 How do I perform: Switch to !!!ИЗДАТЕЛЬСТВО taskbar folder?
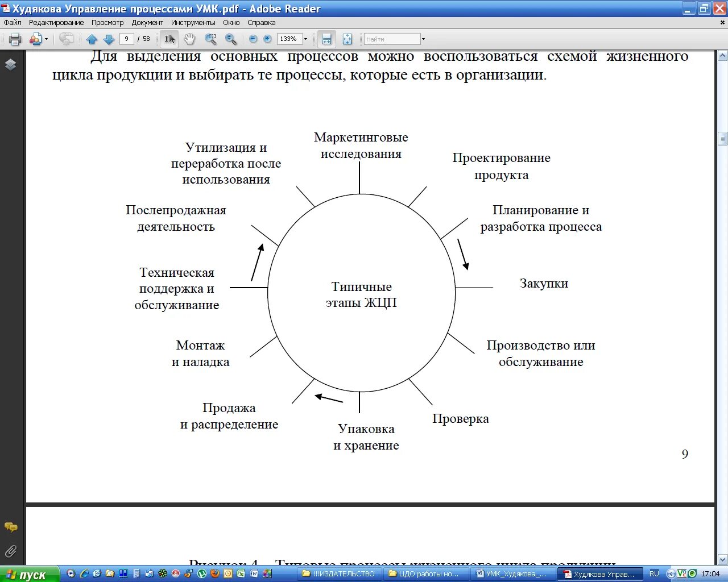pyautogui.click(x=340, y=574)
